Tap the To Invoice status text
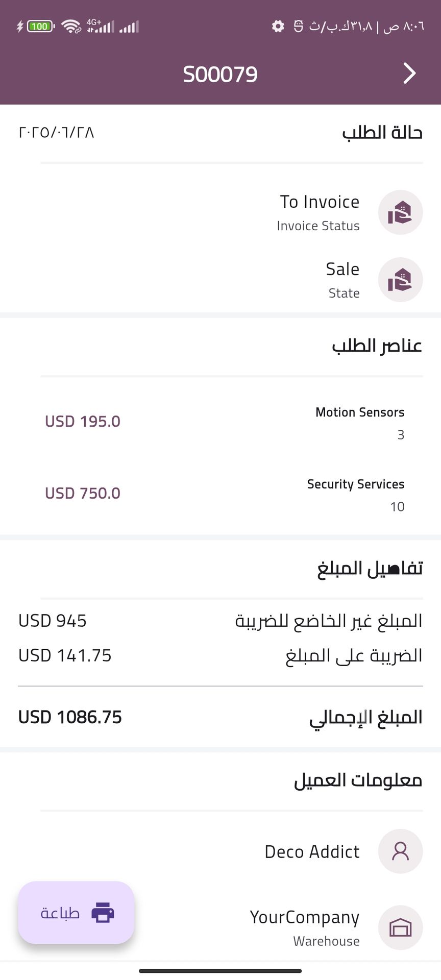 [320, 202]
